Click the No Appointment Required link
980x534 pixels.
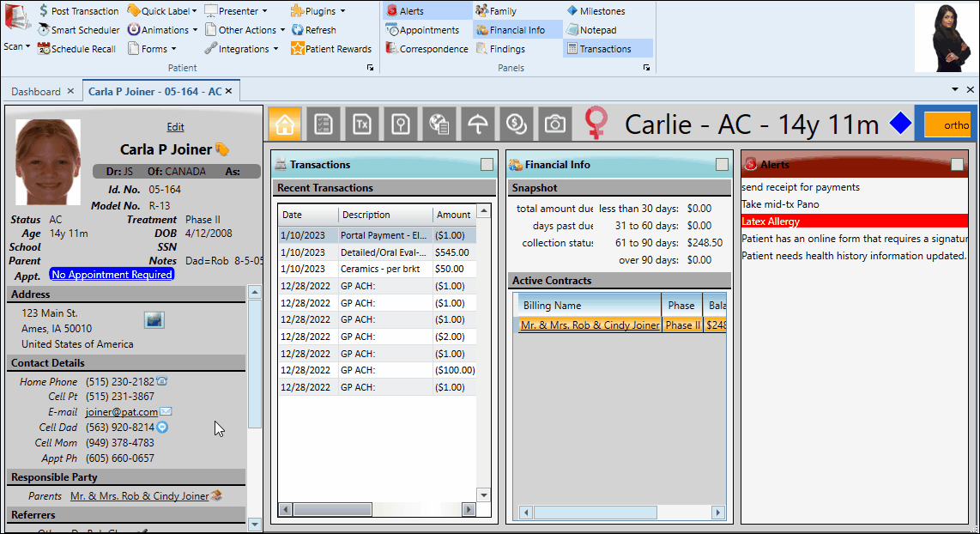[x=112, y=274]
